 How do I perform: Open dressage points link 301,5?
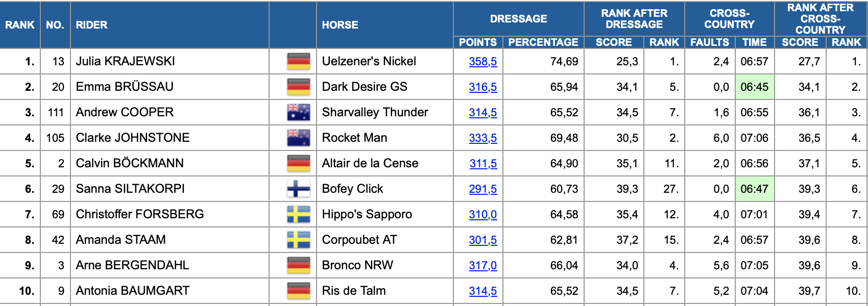[x=483, y=240]
